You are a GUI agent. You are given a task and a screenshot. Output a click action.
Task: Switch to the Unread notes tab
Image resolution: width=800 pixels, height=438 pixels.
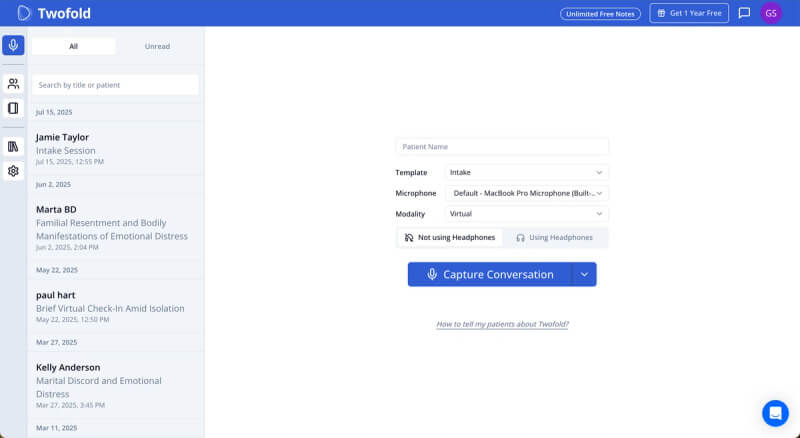[x=157, y=46]
